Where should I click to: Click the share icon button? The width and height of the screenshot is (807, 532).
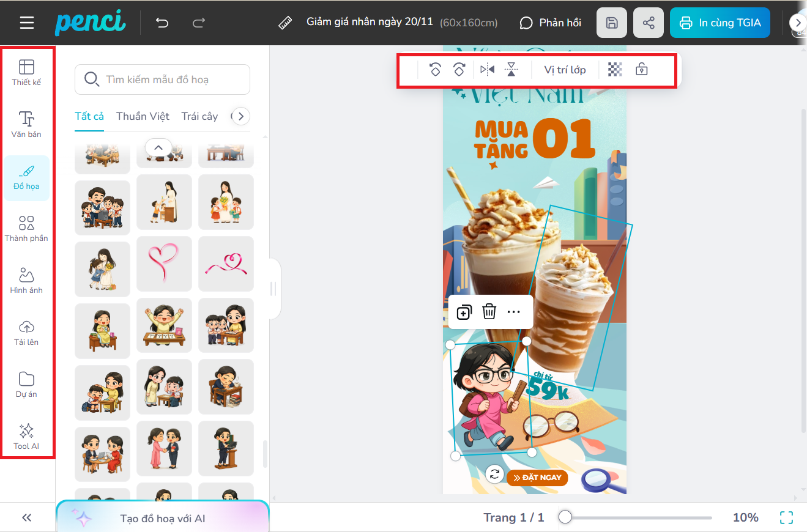649,23
